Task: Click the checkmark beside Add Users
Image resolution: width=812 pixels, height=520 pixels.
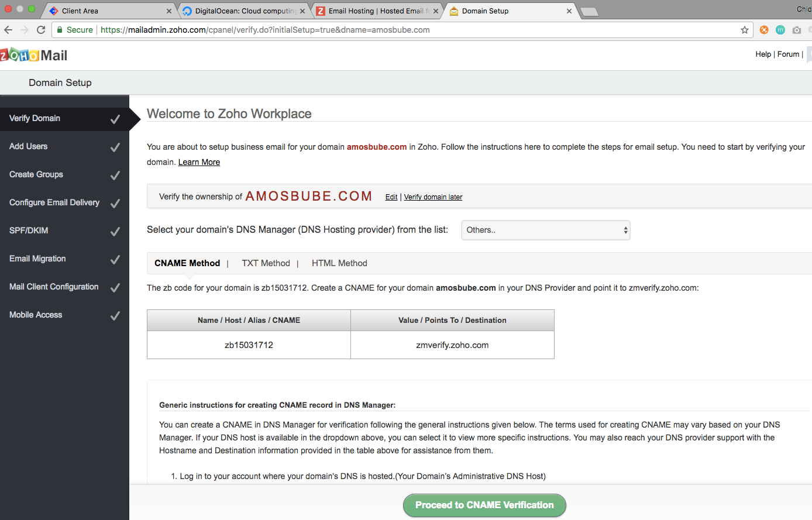Action: 115,147
